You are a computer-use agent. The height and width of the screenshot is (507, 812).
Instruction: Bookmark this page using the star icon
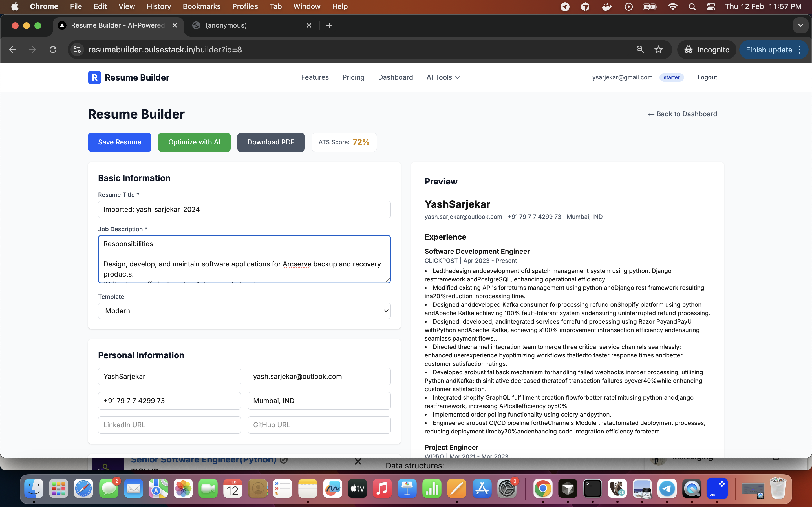658,49
